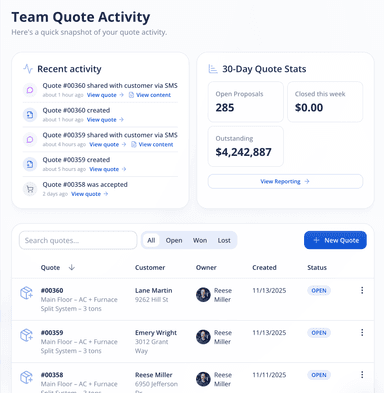Click Quote #00358 was accepted text
The width and height of the screenshot is (384, 393).
pyautogui.click(x=85, y=184)
